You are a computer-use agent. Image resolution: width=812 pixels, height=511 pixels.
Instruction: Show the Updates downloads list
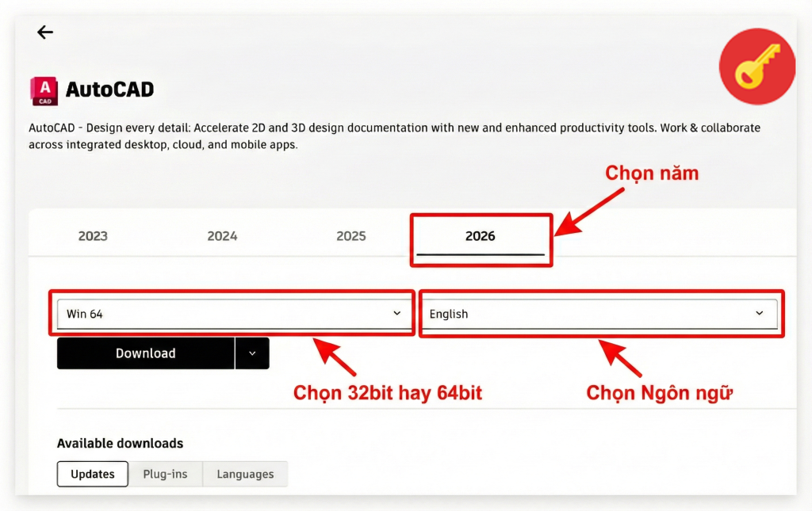(93, 474)
